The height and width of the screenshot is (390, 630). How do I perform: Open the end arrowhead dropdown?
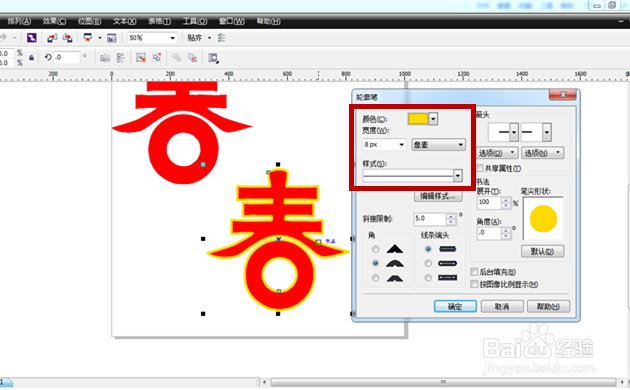pyautogui.click(x=546, y=132)
